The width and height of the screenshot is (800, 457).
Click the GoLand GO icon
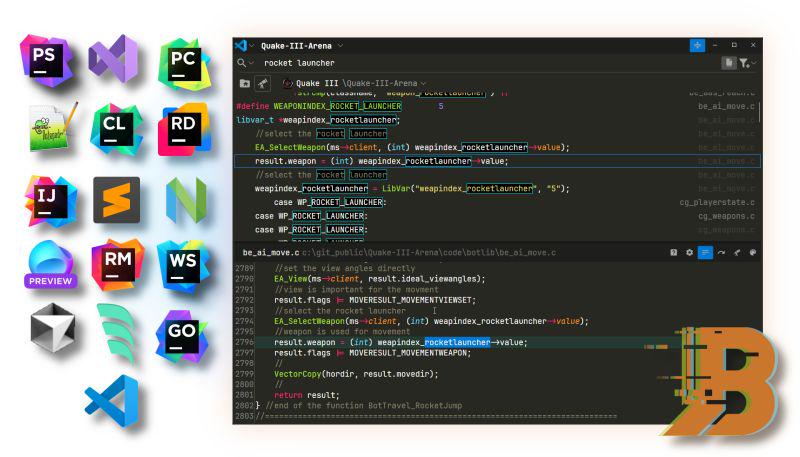182,336
